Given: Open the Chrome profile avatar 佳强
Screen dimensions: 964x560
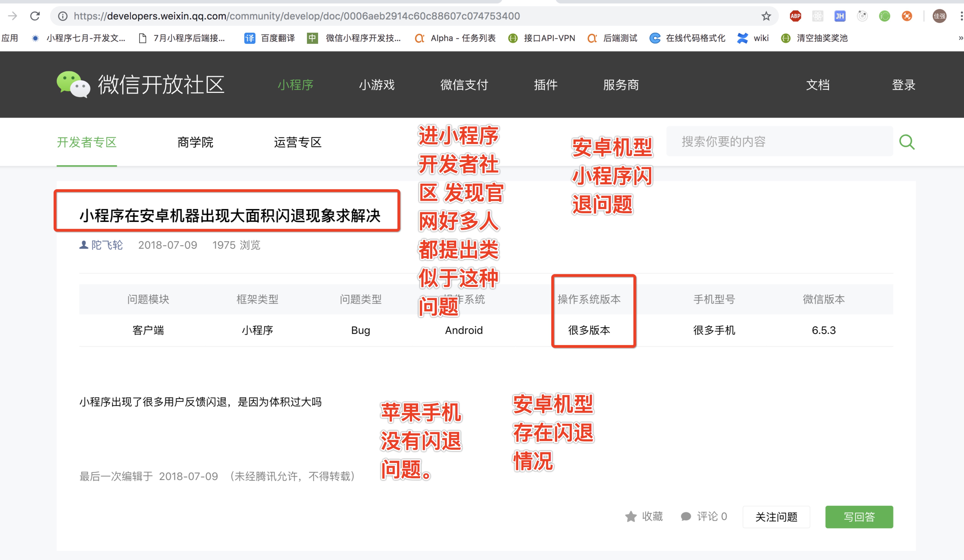Looking at the screenshot, I should tap(939, 16).
